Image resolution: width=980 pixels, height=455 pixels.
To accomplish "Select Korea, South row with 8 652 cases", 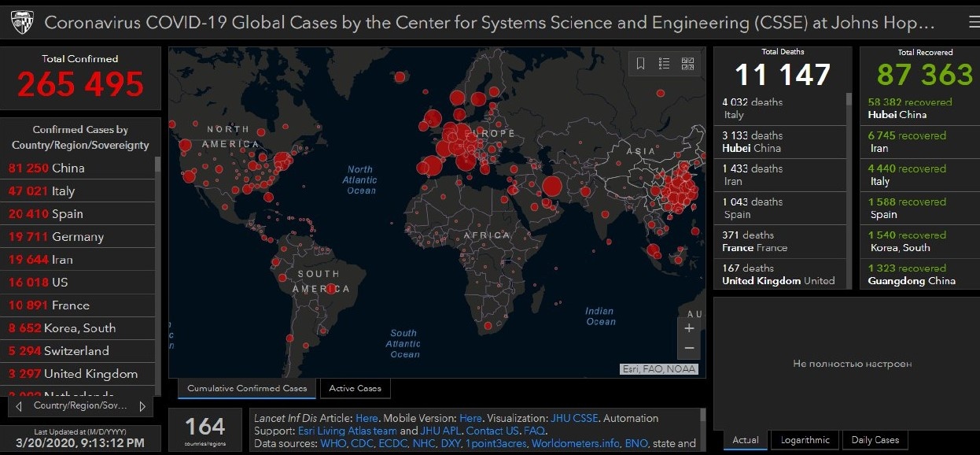I will (78, 327).
